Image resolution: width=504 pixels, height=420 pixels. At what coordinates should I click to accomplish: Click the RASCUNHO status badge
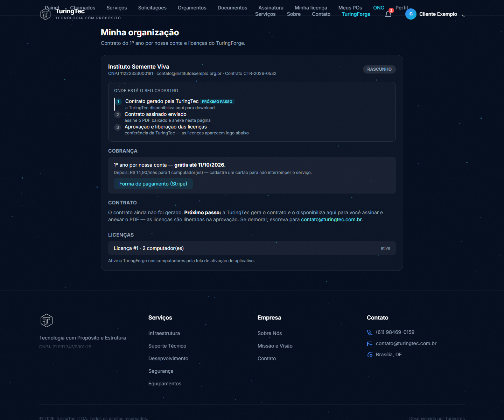pyautogui.click(x=379, y=69)
